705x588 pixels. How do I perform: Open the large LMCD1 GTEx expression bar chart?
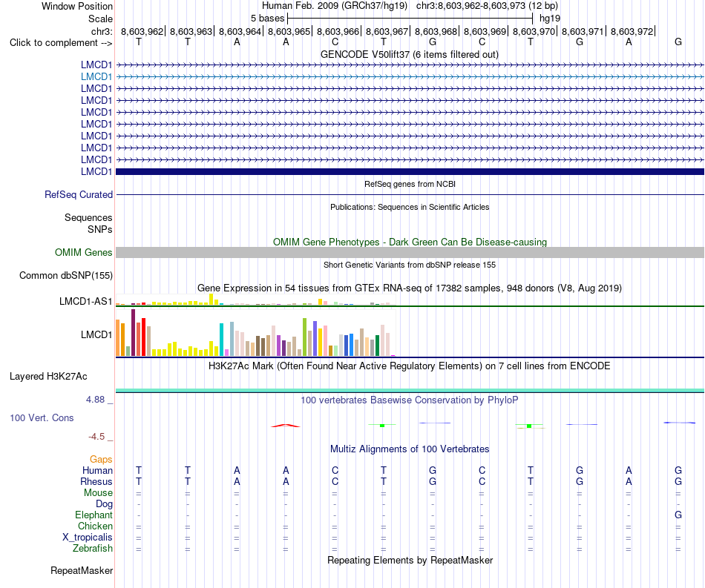click(x=255, y=333)
